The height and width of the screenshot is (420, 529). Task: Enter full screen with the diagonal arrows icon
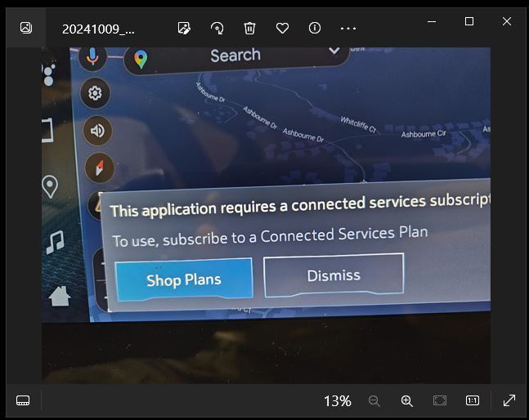pyautogui.click(x=509, y=400)
